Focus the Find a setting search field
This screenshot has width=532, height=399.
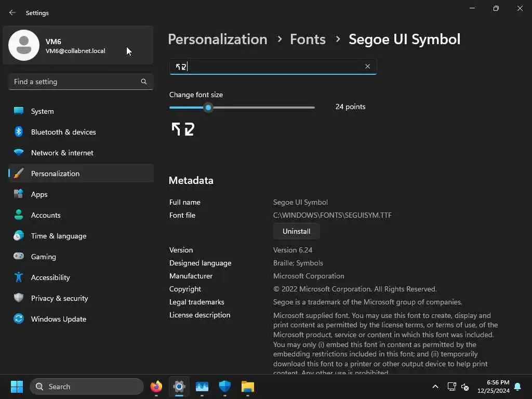(x=81, y=82)
